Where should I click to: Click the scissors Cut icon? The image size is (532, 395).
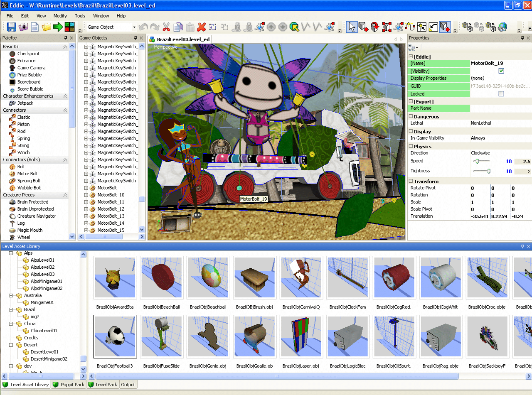point(166,27)
